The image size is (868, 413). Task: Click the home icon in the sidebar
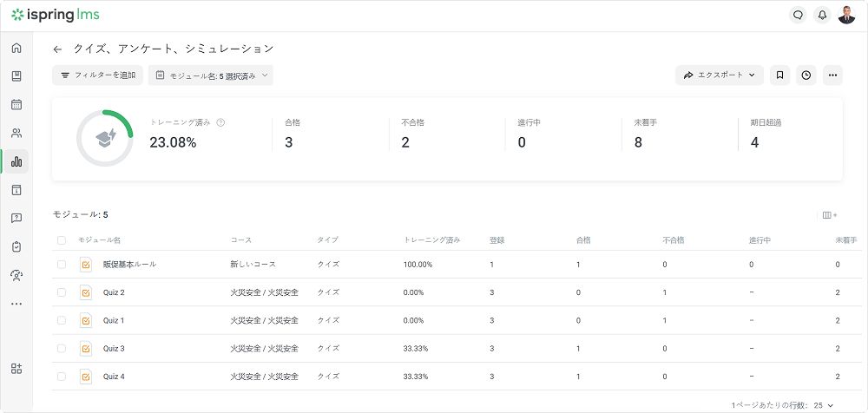tap(16, 48)
